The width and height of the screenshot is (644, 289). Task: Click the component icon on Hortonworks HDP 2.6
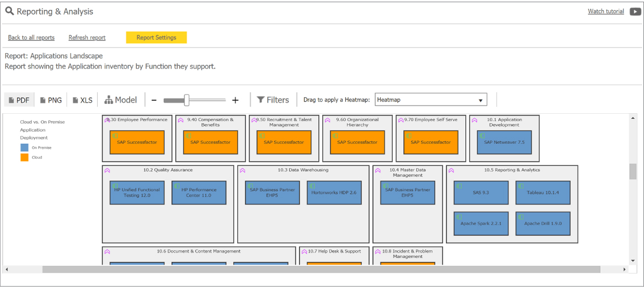pos(312,186)
